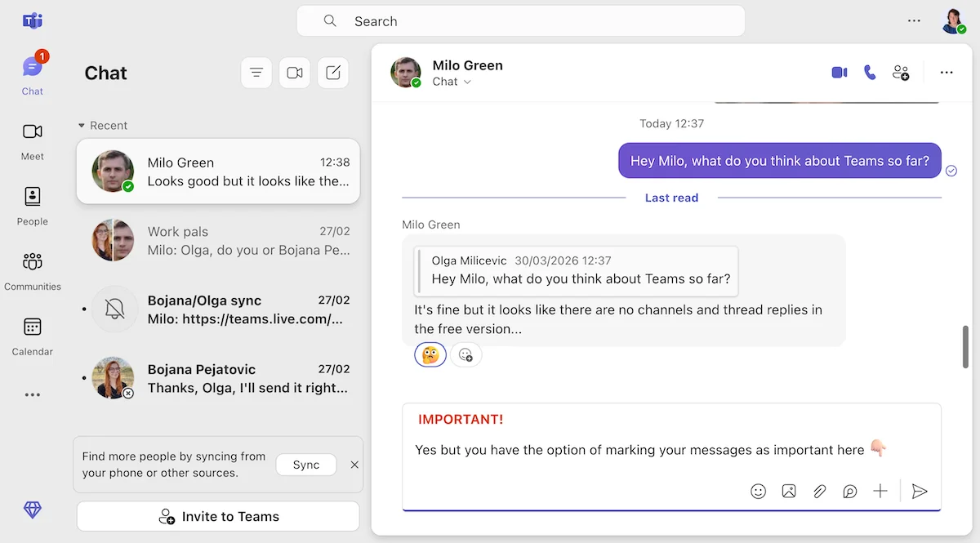
Task: Add a new reaction to Milo's reply
Action: [465, 354]
